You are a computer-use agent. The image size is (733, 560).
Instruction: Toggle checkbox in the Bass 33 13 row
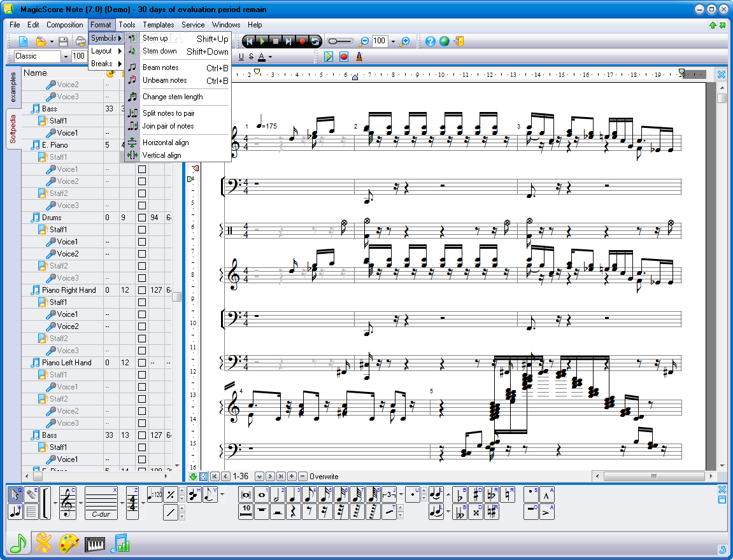pyautogui.click(x=142, y=435)
